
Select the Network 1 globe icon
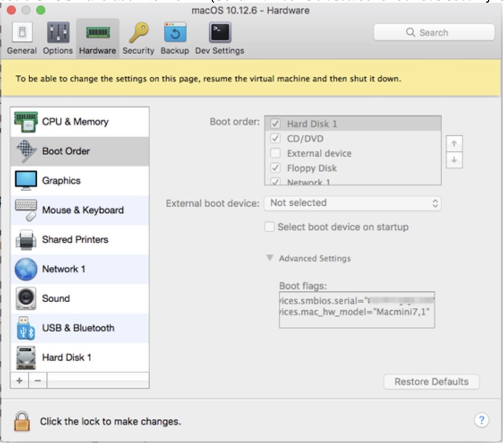click(26, 269)
